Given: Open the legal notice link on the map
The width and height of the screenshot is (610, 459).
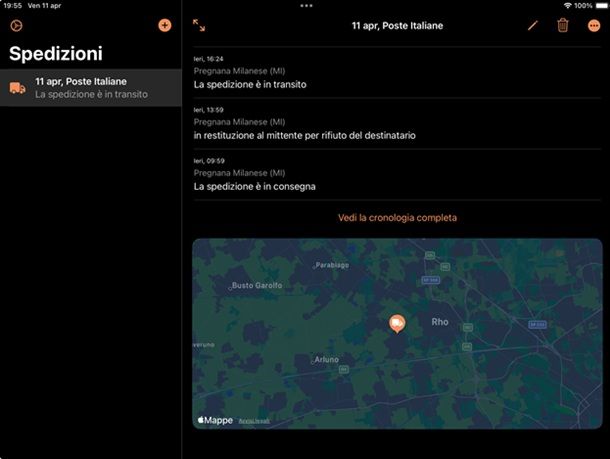Looking at the screenshot, I should [254, 421].
